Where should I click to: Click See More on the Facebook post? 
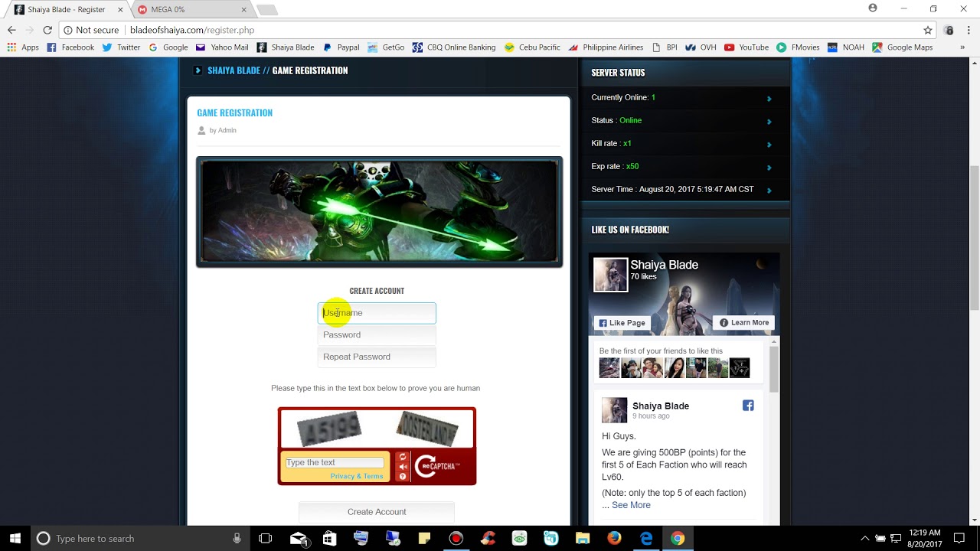631,505
